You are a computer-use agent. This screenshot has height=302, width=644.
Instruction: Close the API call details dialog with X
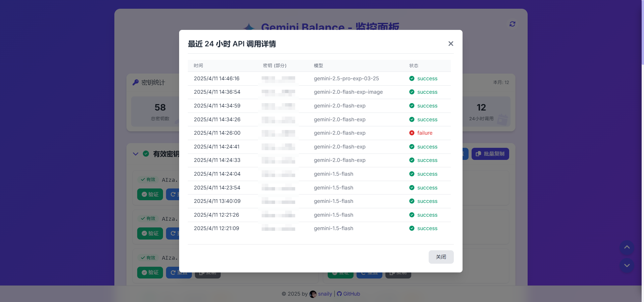(x=450, y=44)
